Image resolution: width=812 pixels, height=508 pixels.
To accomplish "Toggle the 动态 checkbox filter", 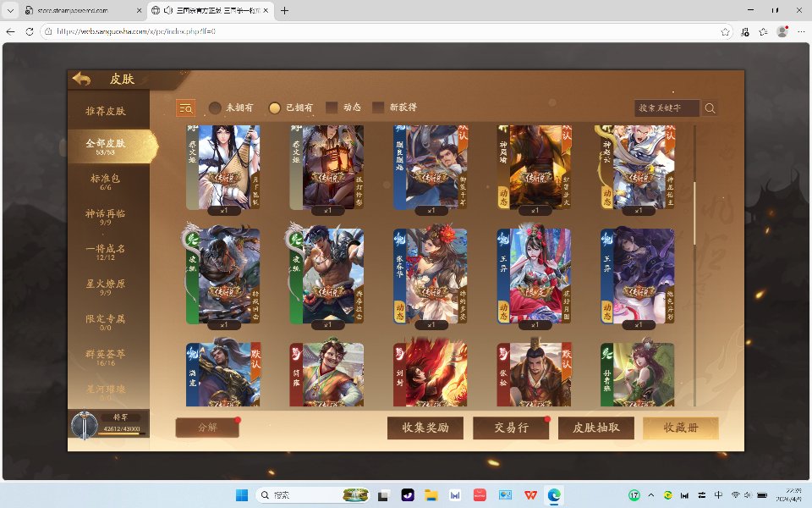I will pyautogui.click(x=332, y=108).
